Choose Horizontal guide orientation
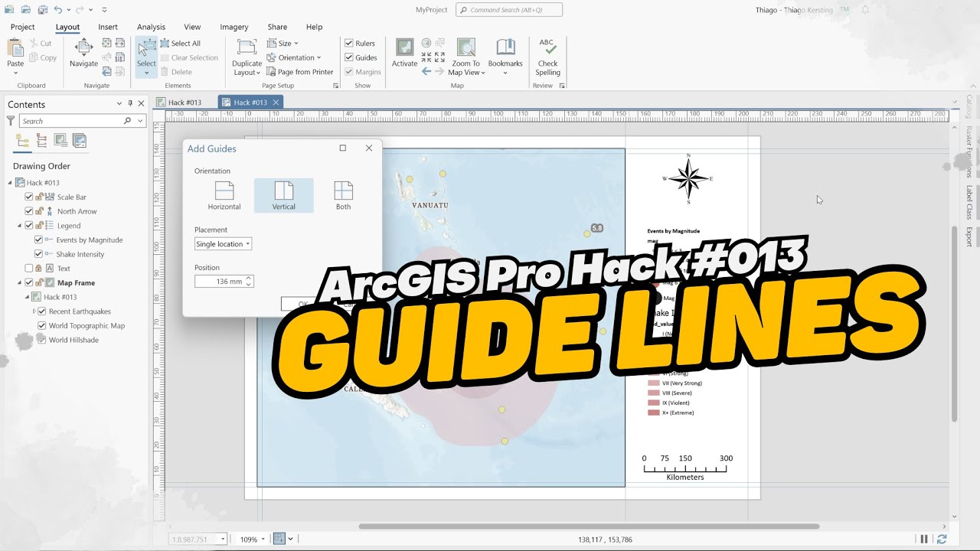 tap(224, 196)
